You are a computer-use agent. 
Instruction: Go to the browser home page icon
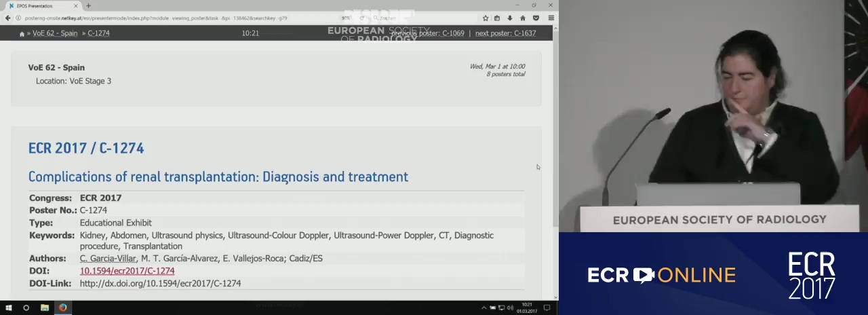(523, 18)
